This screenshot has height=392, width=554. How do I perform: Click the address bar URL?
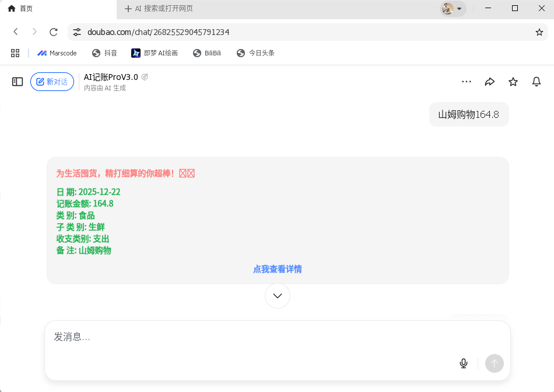pos(159,32)
